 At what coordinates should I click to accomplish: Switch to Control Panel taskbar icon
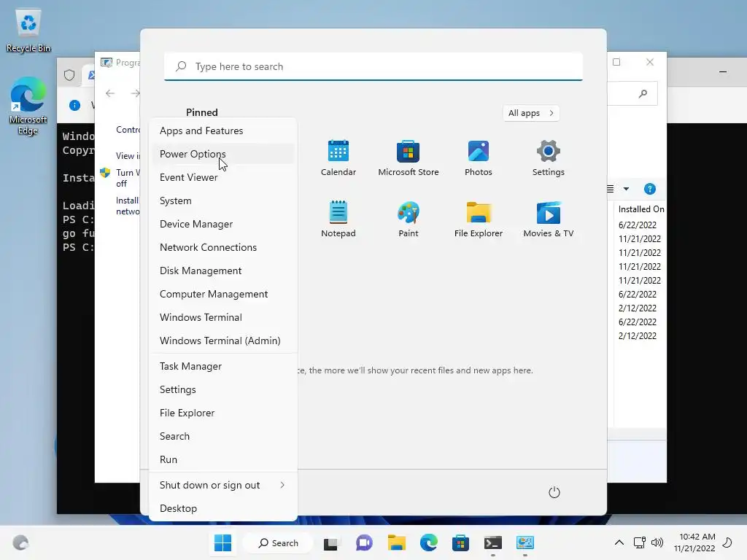(x=525, y=542)
